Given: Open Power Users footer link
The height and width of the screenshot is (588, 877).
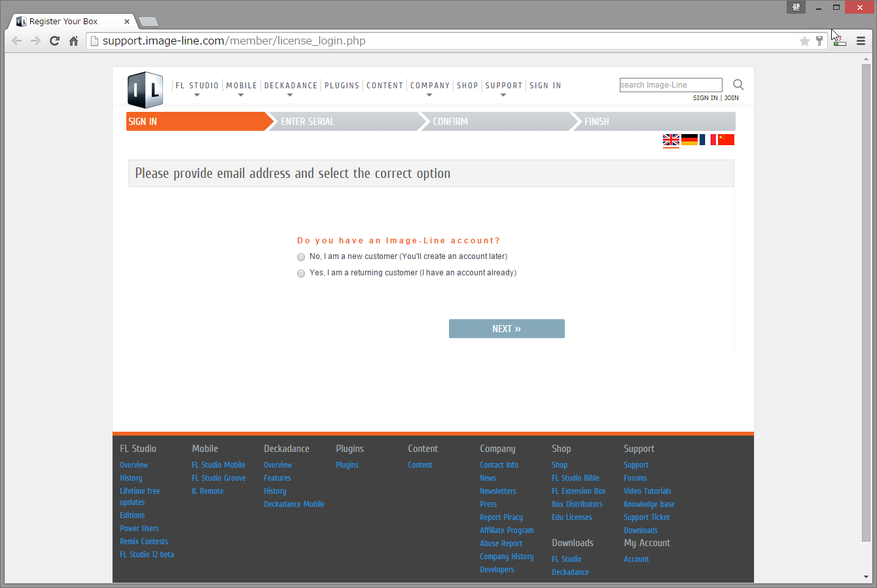Looking at the screenshot, I should (139, 528).
